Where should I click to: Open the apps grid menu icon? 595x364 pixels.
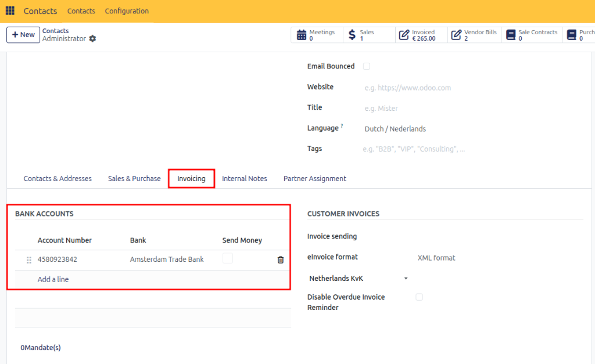(10, 10)
